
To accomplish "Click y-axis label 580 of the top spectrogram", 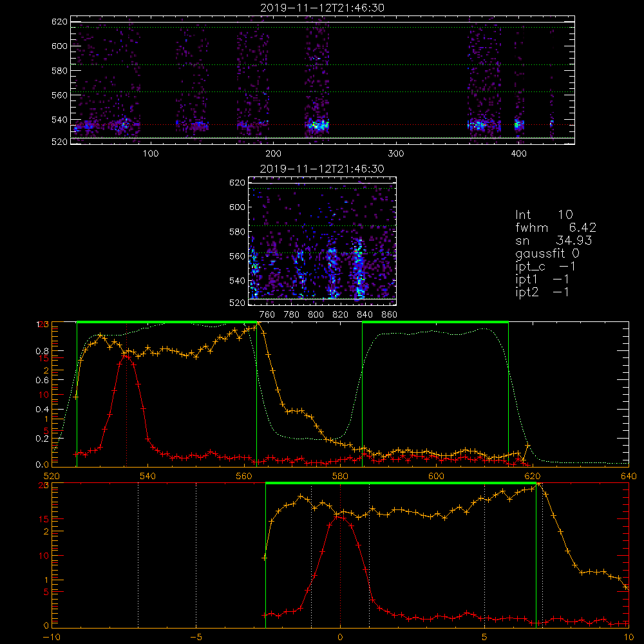I will (x=59, y=71).
